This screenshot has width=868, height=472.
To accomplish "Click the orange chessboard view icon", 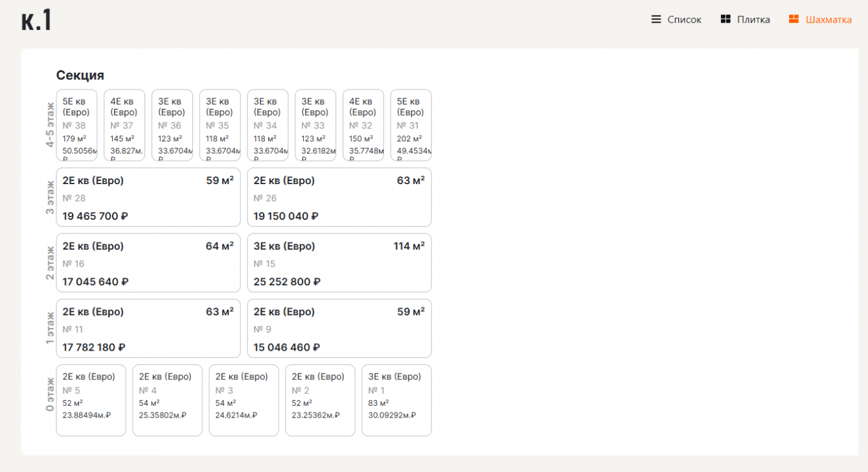I will [x=794, y=19].
